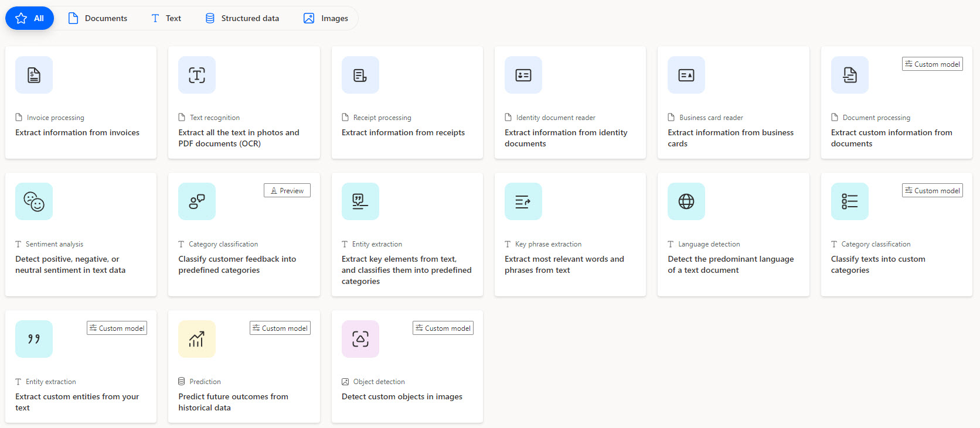Select the Key phrase extraction icon
The image size is (980, 428).
523,201
